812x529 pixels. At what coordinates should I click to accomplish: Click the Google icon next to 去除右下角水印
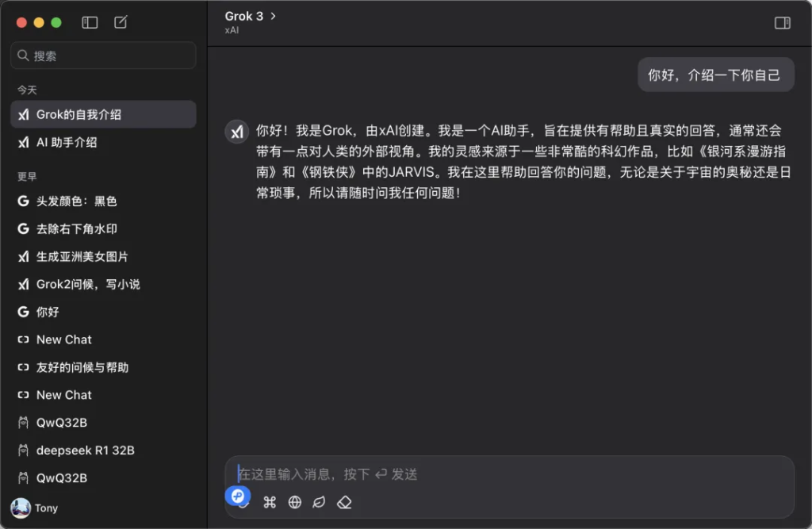pyautogui.click(x=23, y=229)
